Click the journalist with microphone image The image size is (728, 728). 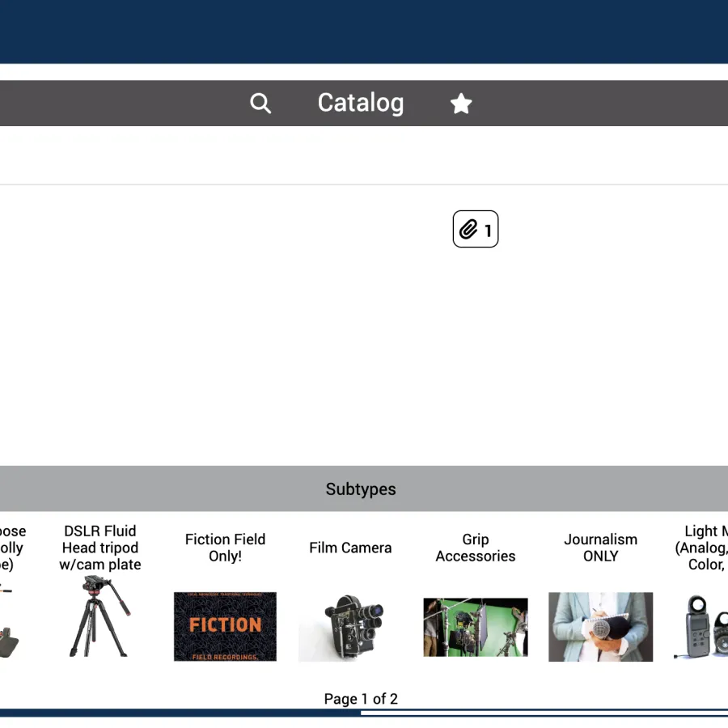[x=600, y=627]
